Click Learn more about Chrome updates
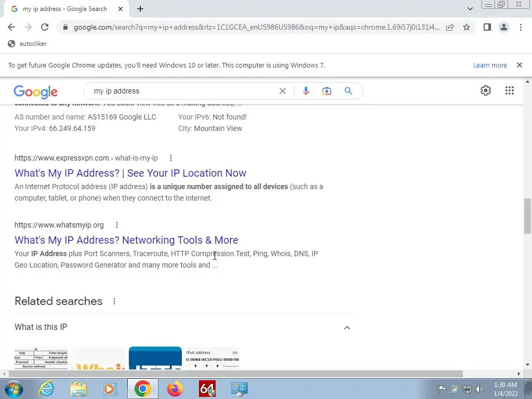The image size is (532, 399). pos(490,65)
